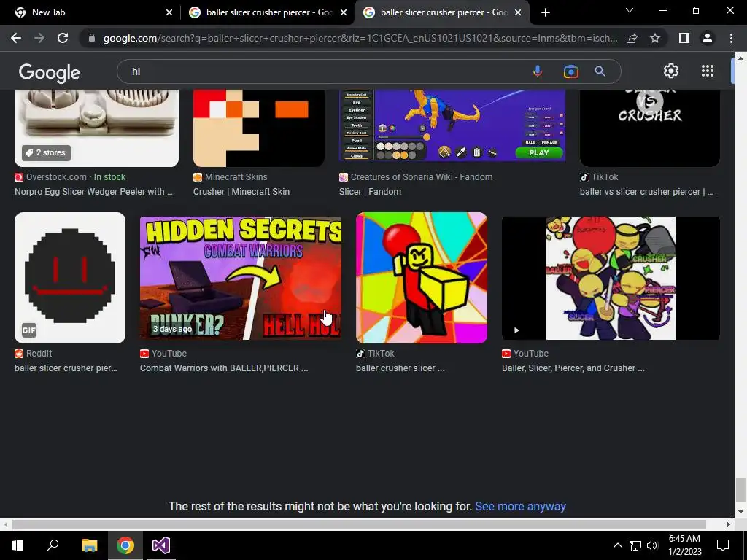747x560 pixels.
Task: Click the Chrome taskbar icon
Action: pos(125,545)
